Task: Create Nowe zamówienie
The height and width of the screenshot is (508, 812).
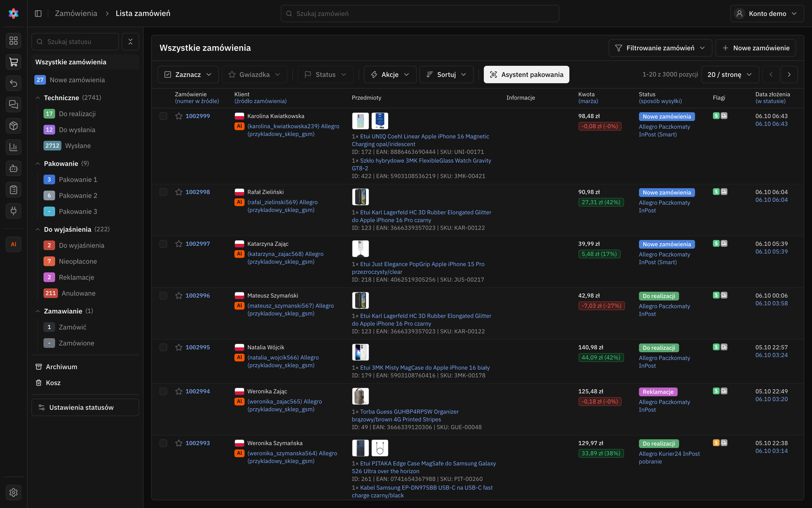Action: click(x=755, y=48)
